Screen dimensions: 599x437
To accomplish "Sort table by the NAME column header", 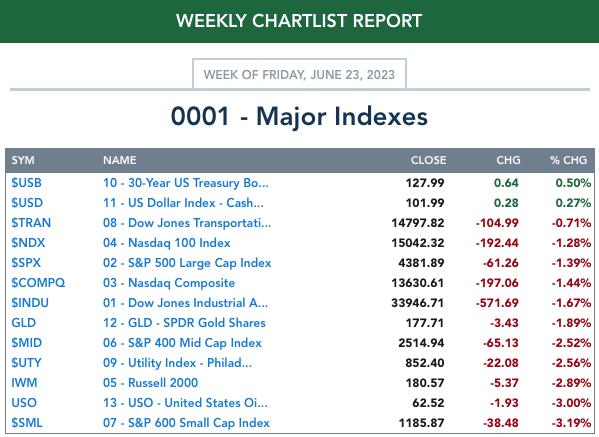I will 119,160.
